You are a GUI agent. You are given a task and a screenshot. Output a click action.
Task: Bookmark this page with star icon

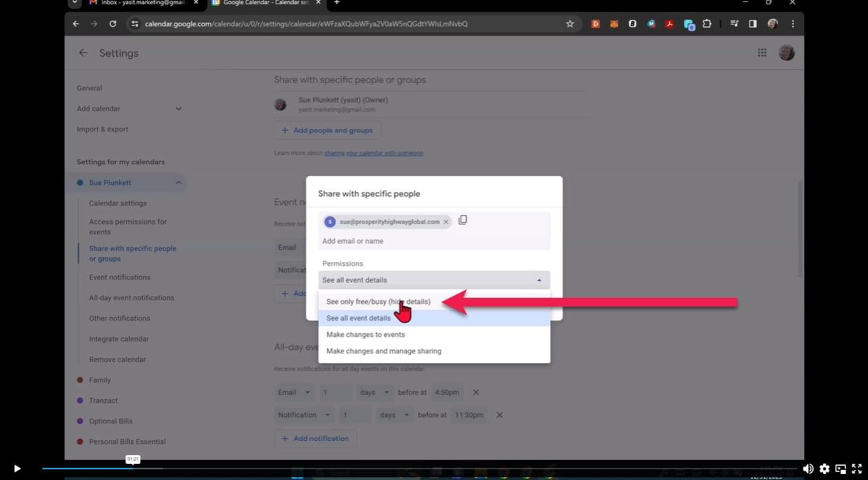click(570, 24)
